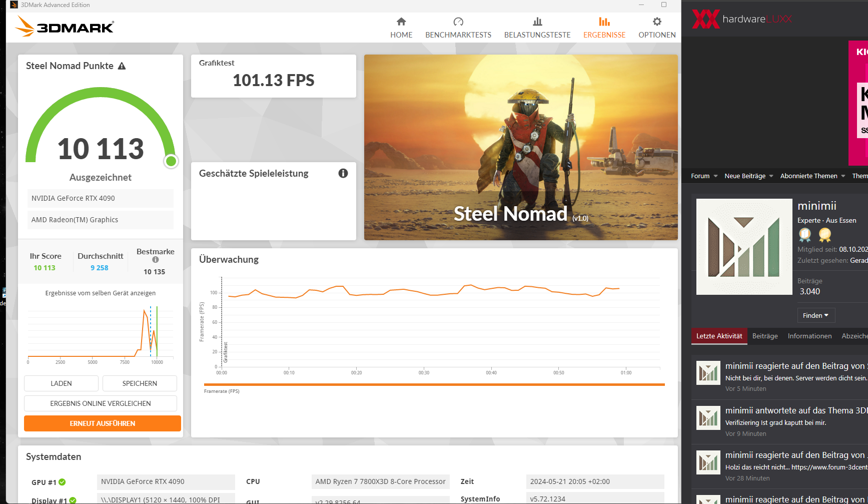This screenshot has height=504, width=868.
Task: Open Optionen gear icon
Action: [x=657, y=22]
